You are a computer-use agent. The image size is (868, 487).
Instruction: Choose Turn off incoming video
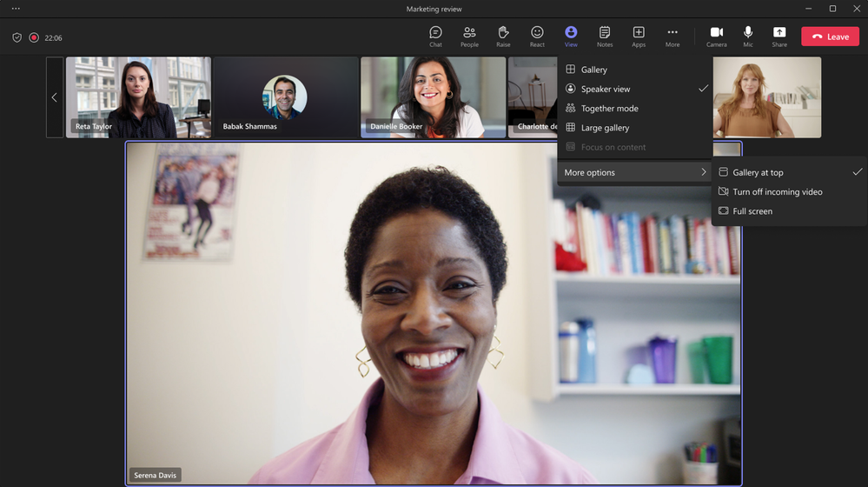click(777, 192)
